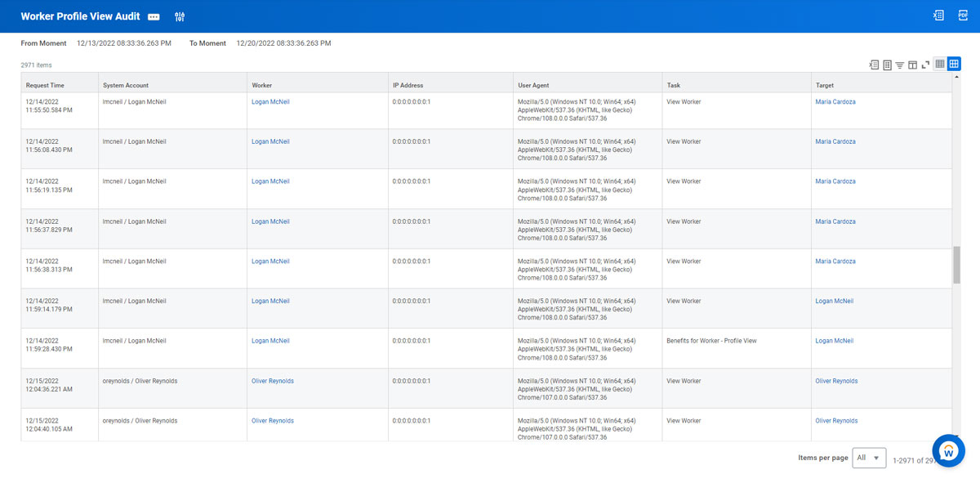Image resolution: width=980 pixels, height=483 pixels.
Task: Open Maria Cardoza target, 11:55:50.584 PM row
Action: (x=835, y=102)
